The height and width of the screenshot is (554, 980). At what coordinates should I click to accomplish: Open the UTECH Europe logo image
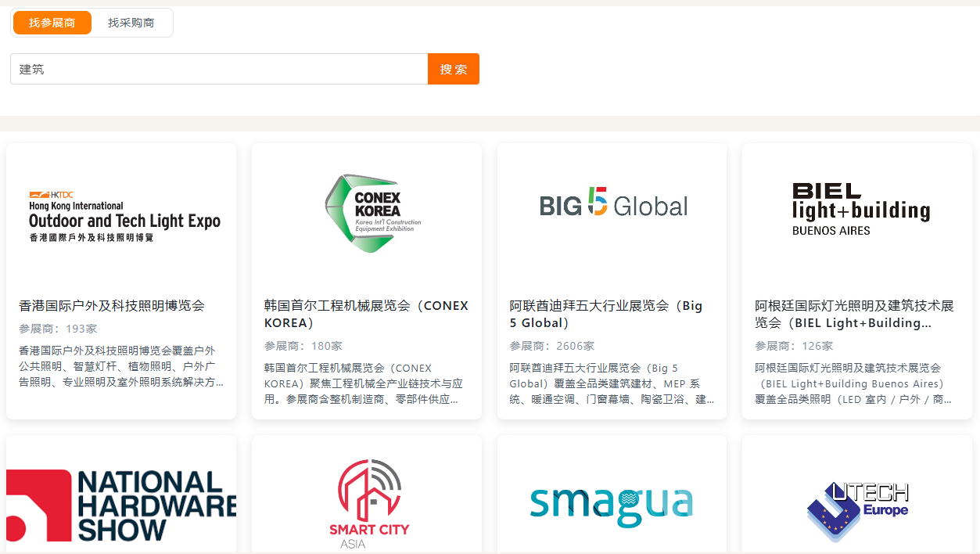[857, 513]
